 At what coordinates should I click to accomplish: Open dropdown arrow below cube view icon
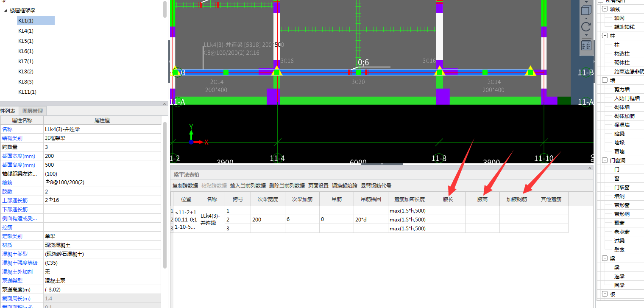586,18
